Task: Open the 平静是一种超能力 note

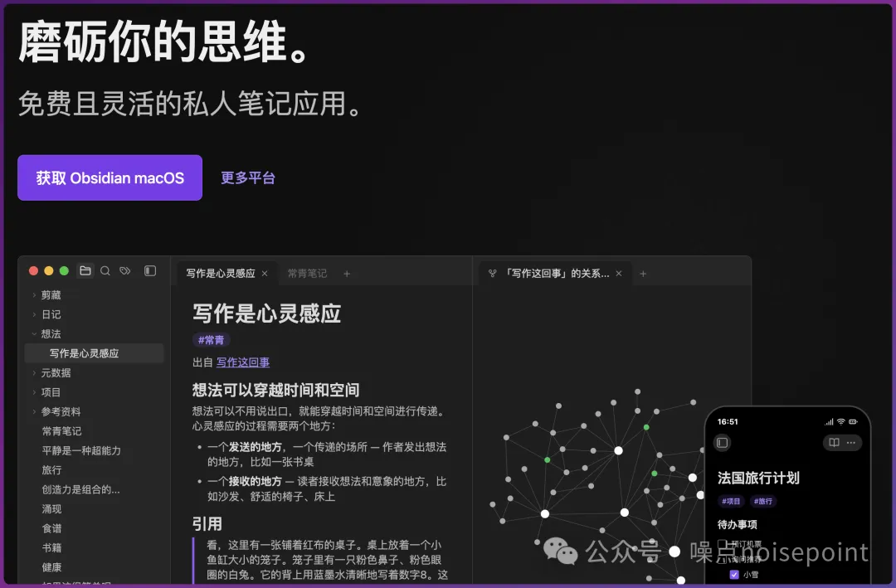Action: click(x=81, y=450)
